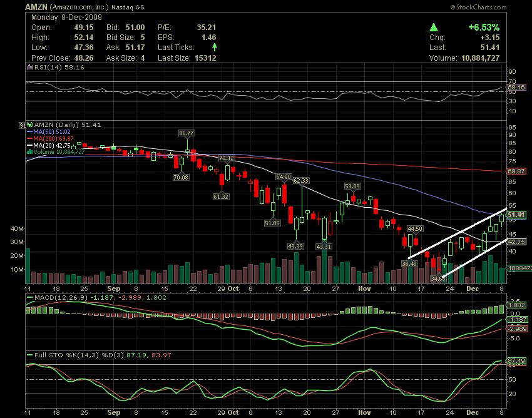Click the large green up triangle in header
Viewport: 532px width, 418px height.
coord(434,28)
